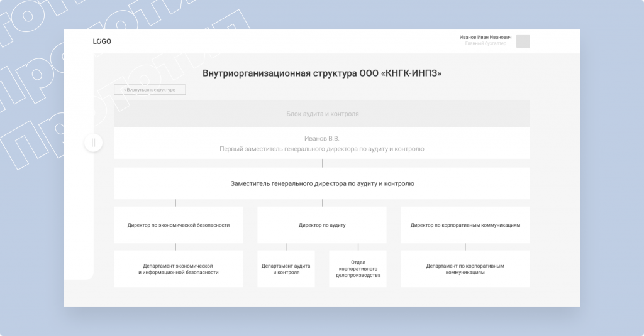This screenshot has height=336, width=644.
Task: Choose "Департамент аудита и контроля" card
Action: tap(286, 269)
